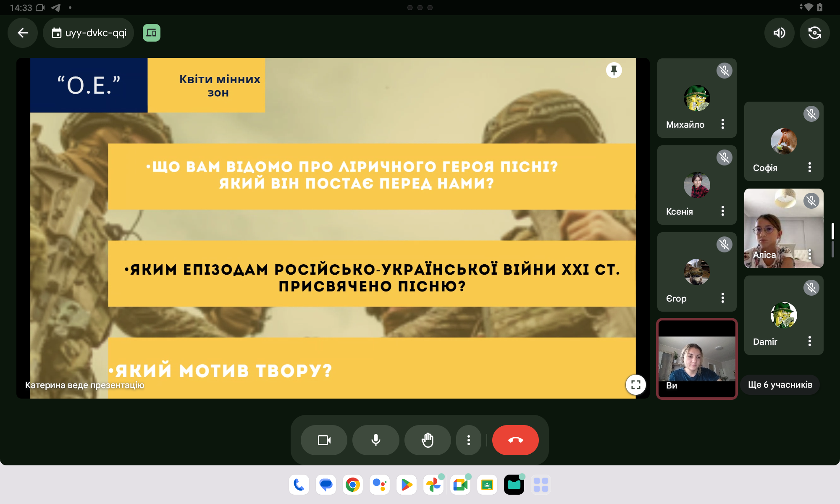Toggle the camera off
840x504 pixels.
pos(324,440)
